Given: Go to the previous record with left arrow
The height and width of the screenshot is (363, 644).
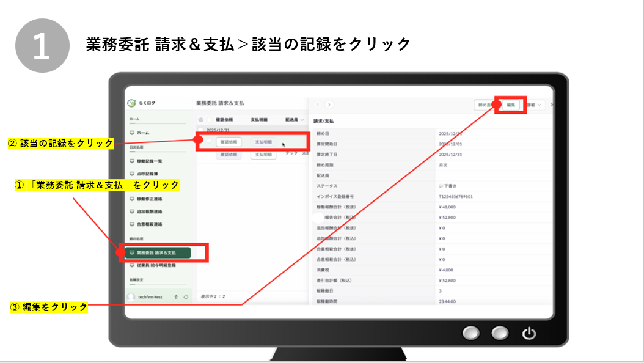Looking at the screenshot, I should point(318,105).
